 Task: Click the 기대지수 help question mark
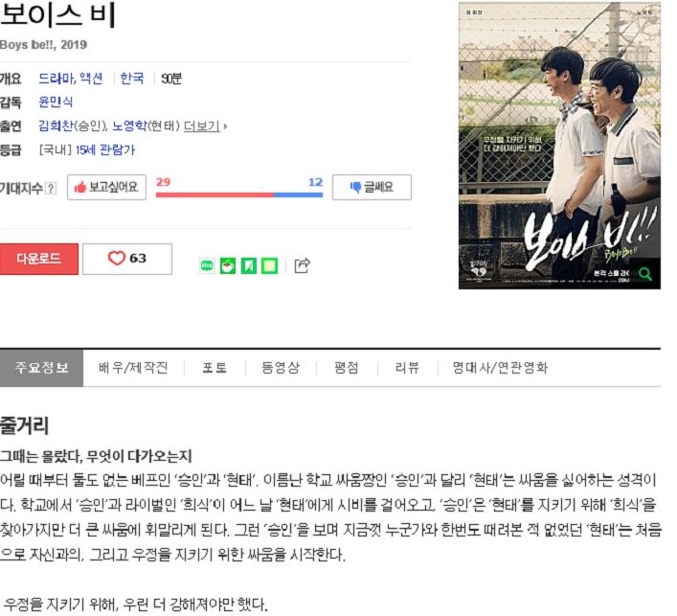51,189
